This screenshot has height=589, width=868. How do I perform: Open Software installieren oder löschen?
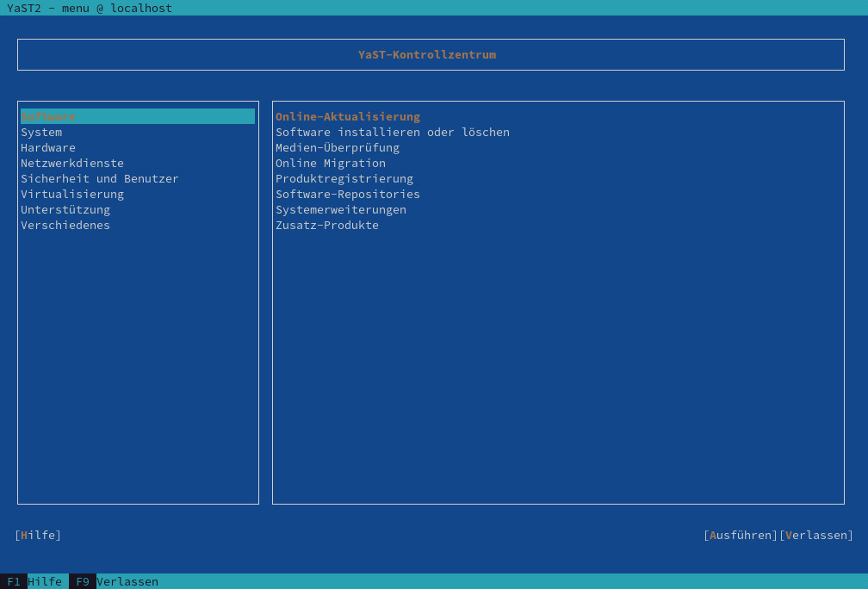(393, 132)
